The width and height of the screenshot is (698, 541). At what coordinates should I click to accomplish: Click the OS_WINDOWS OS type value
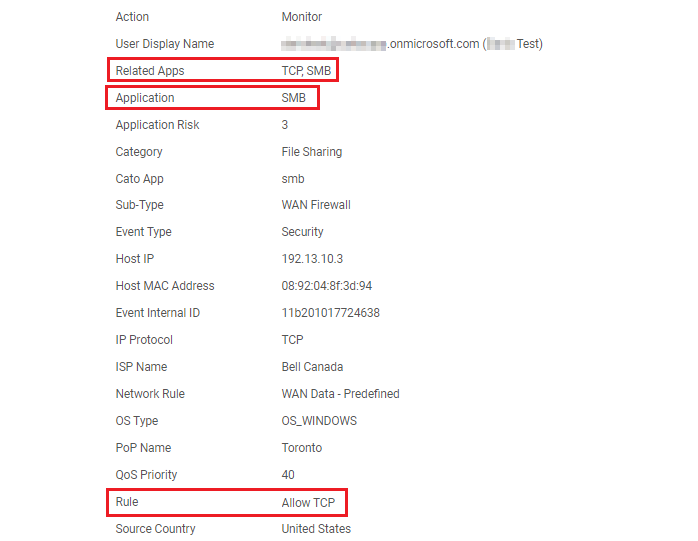319,421
